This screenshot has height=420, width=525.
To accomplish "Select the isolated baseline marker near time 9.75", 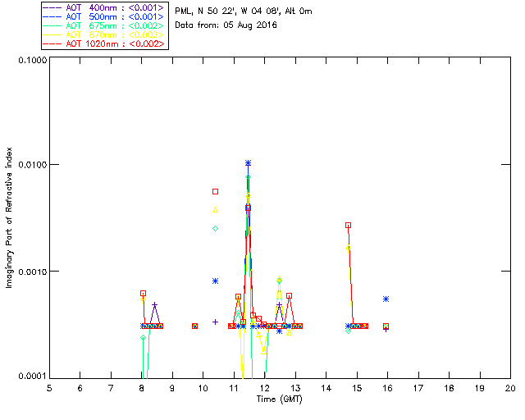I will (x=194, y=326).
